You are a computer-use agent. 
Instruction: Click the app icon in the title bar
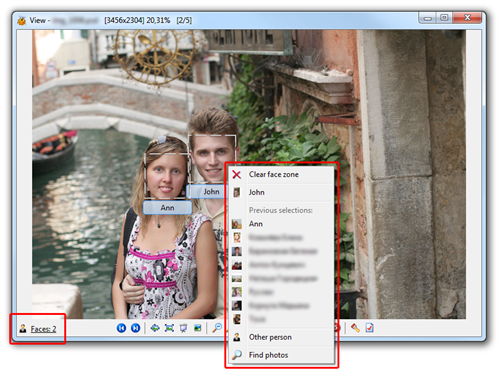click(x=22, y=21)
